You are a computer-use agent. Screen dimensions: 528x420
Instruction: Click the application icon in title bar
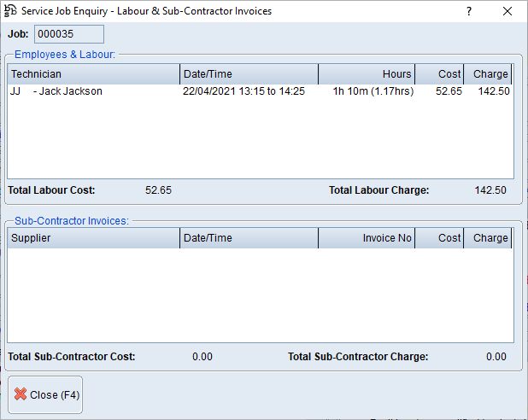[11, 11]
